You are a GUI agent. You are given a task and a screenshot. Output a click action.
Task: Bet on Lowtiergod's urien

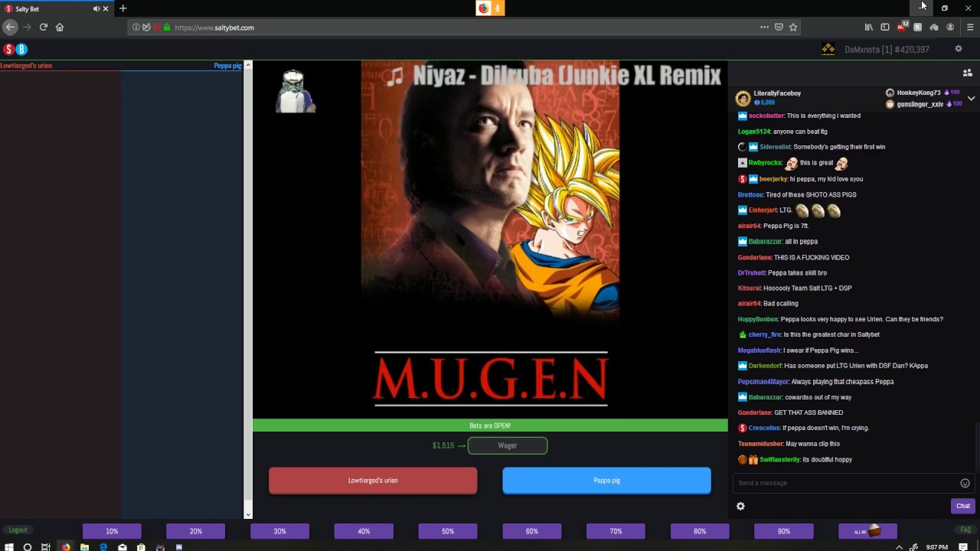pyautogui.click(x=373, y=481)
